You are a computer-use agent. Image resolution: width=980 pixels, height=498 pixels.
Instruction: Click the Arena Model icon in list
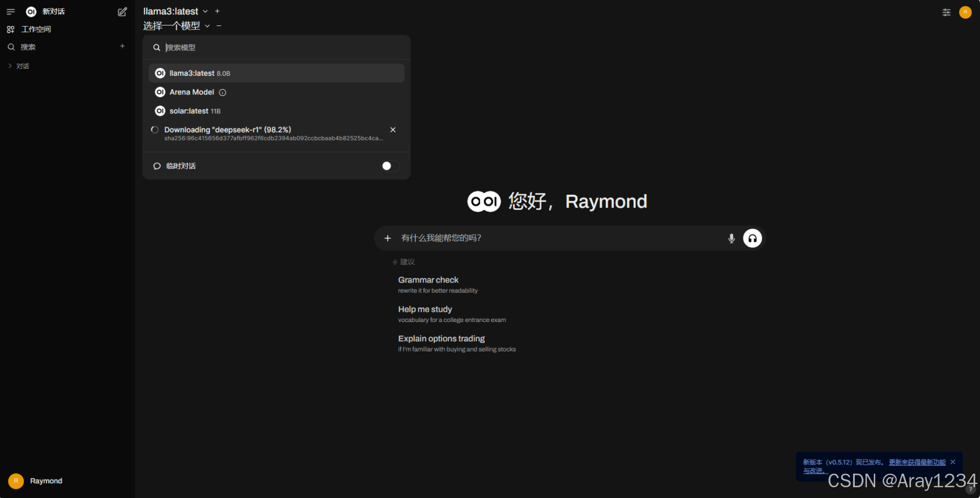point(160,92)
